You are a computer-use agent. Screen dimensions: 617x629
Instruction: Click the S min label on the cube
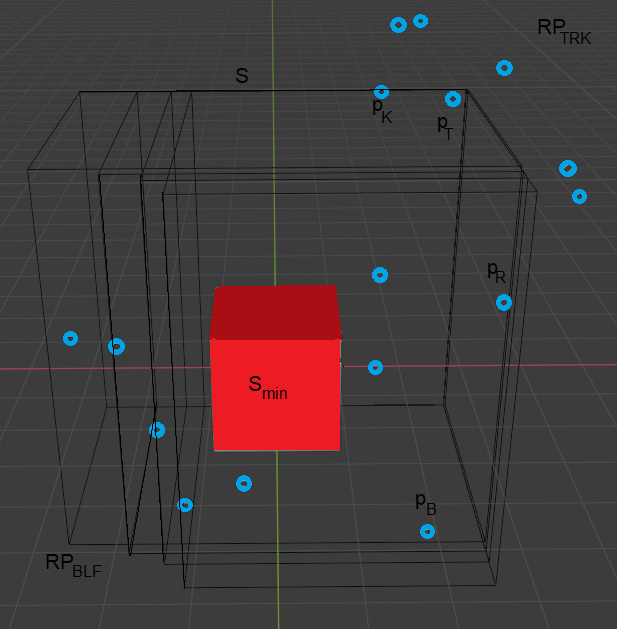tap(268, 388)
